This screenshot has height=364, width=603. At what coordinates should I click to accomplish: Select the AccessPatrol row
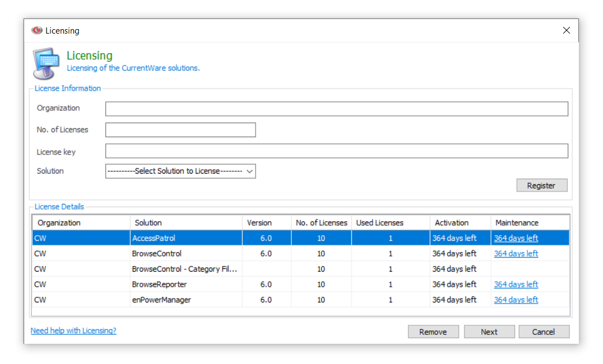coord(301,238)
